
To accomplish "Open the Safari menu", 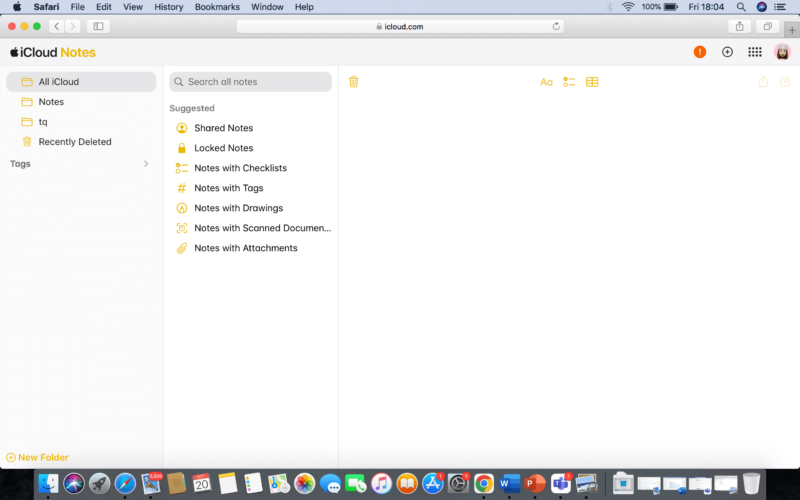I will click(46, 7).
